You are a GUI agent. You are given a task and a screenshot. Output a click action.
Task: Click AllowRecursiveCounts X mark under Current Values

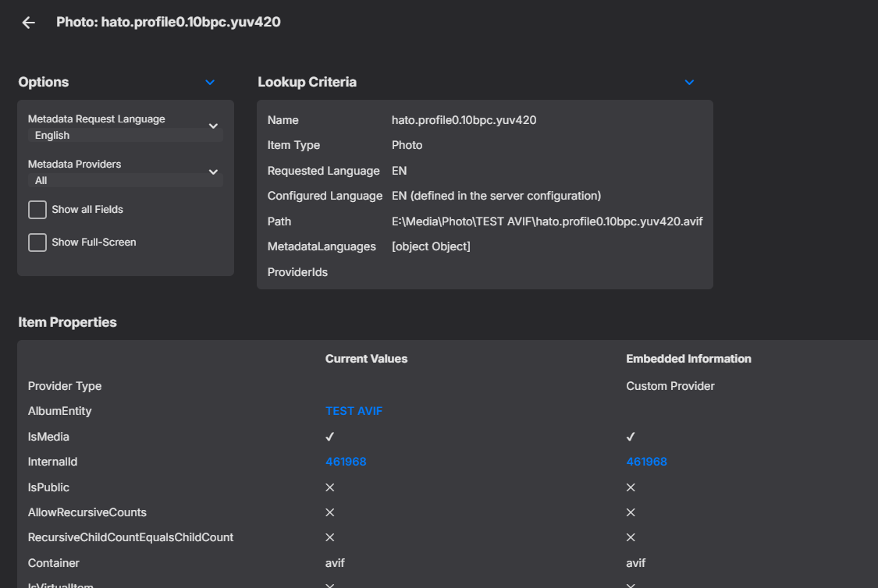(x=329, y=512)
